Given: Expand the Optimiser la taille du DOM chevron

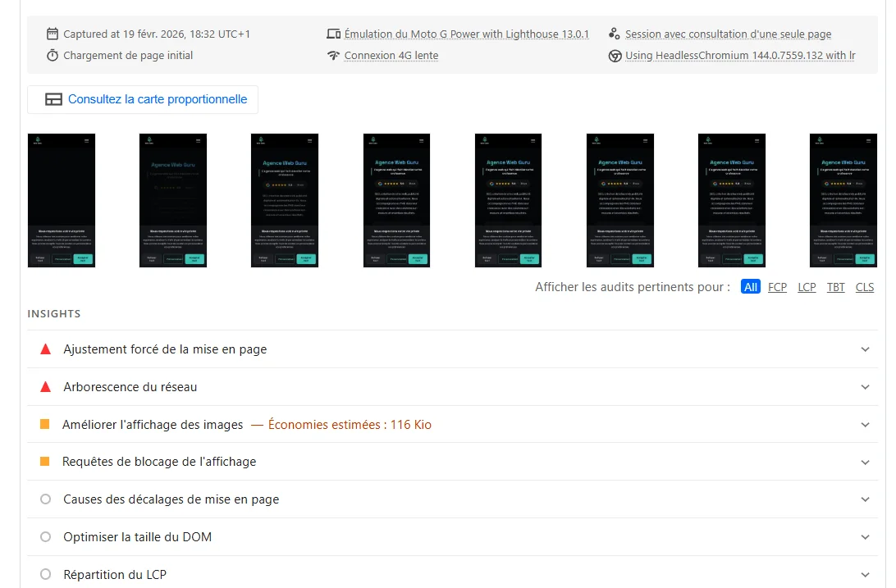Looking at the screenshot, I should (865, 537).
